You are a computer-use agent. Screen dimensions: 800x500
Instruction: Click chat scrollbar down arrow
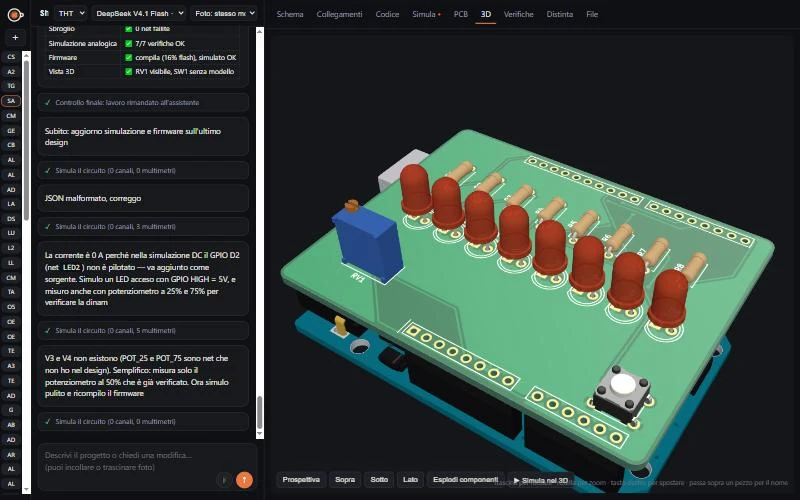point(259,434)
